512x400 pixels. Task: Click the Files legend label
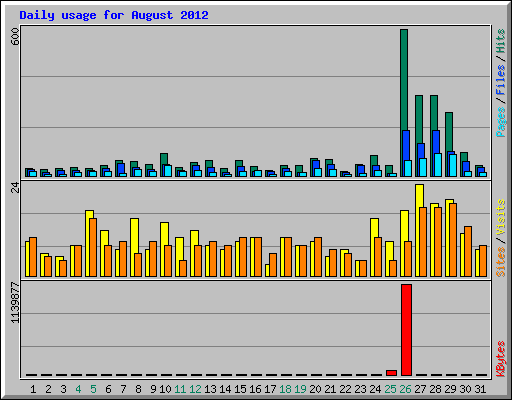501,79
